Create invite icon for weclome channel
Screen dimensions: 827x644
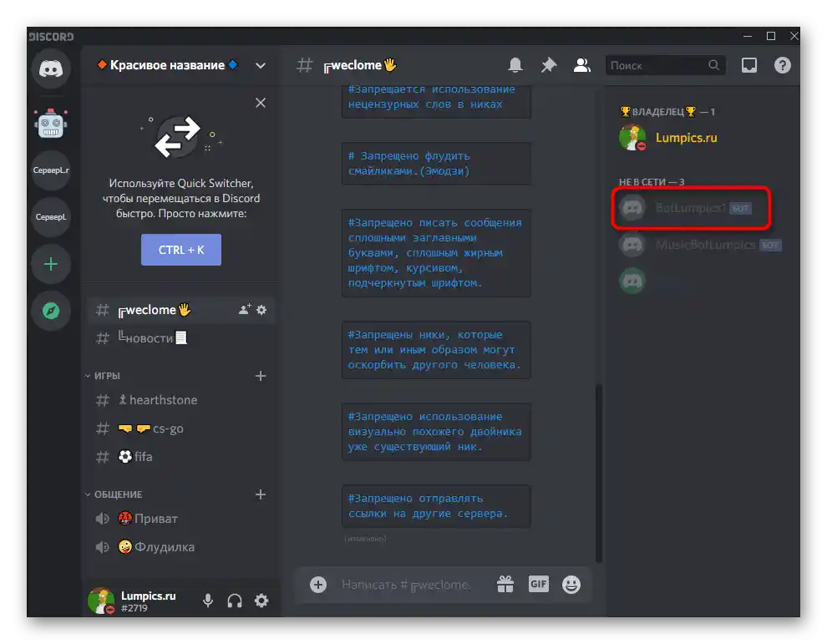245,310
